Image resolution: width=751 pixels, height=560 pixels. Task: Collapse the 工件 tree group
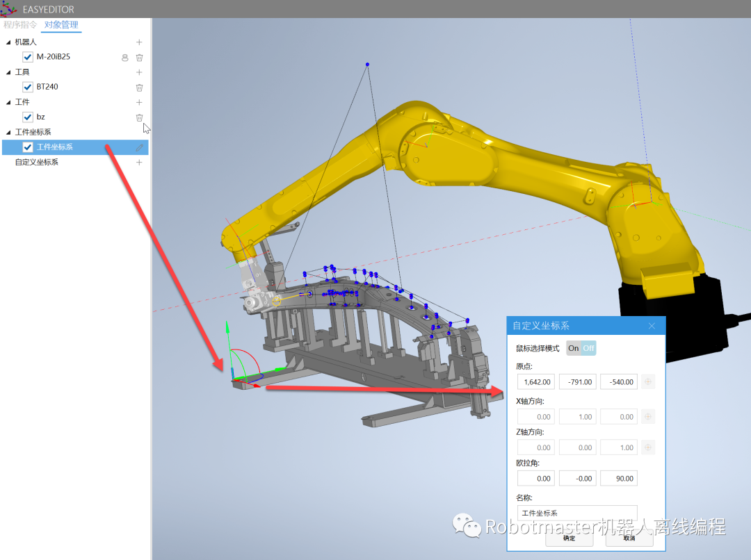[8, 102]
